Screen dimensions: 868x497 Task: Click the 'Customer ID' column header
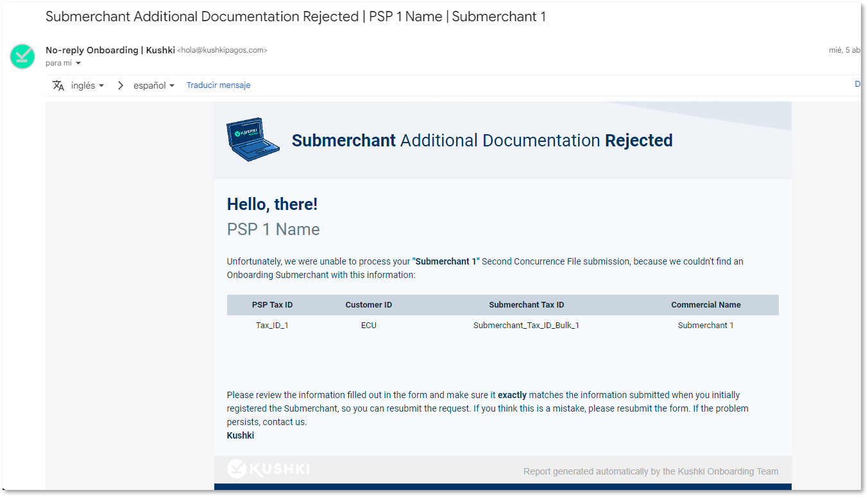pos(368,305)
